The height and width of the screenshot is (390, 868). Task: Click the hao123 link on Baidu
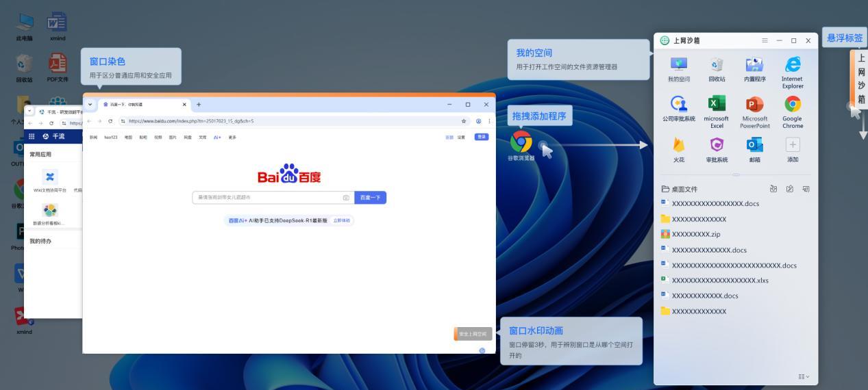111,137
